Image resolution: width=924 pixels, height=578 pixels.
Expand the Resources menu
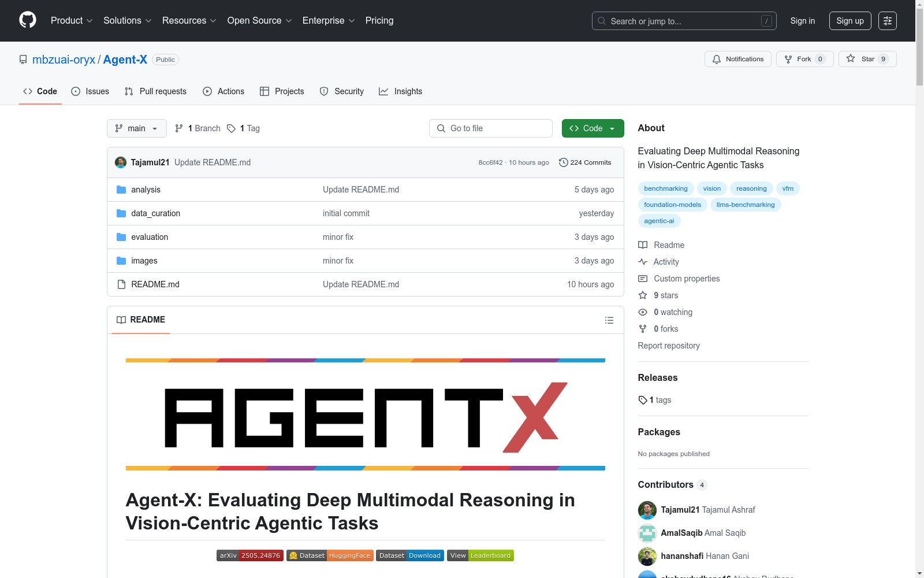pos(189,21)
